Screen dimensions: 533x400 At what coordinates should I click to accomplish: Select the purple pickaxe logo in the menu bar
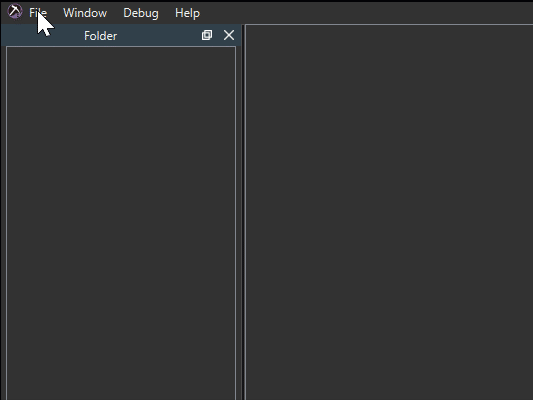coord(15,12)
